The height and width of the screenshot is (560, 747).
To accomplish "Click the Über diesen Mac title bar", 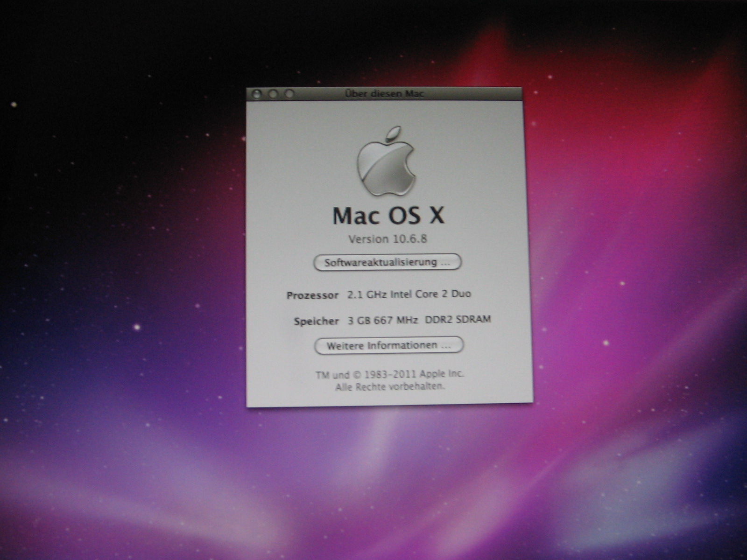I will click(384, 94).
